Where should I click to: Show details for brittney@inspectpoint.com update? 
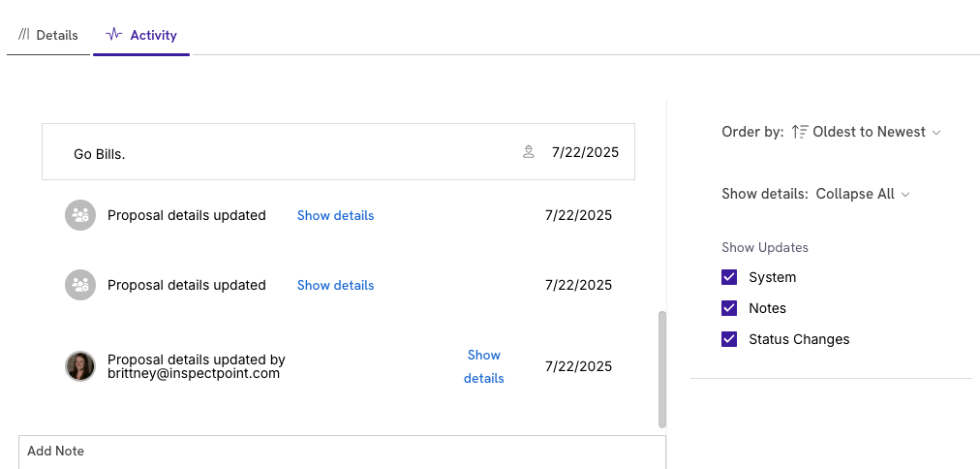(x=484, y=366)
